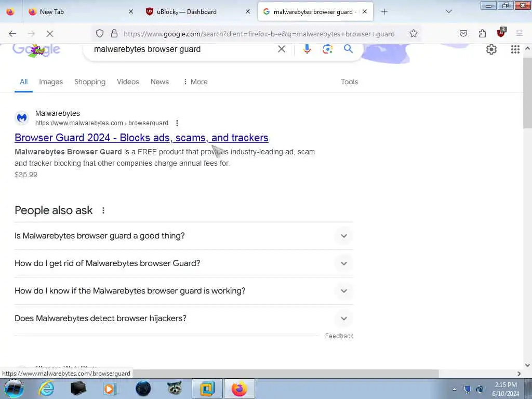Launch Internet Explorer from taskbar

(46, 389)
